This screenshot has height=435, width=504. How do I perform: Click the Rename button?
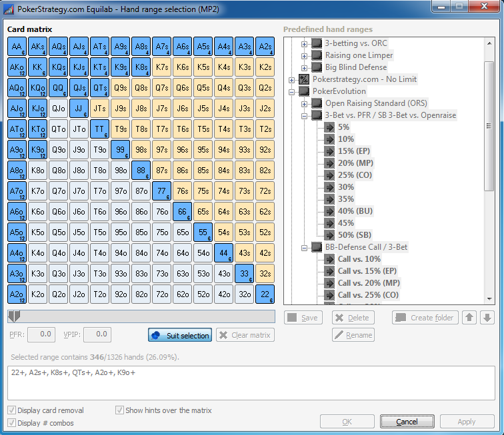pos(353,335)
